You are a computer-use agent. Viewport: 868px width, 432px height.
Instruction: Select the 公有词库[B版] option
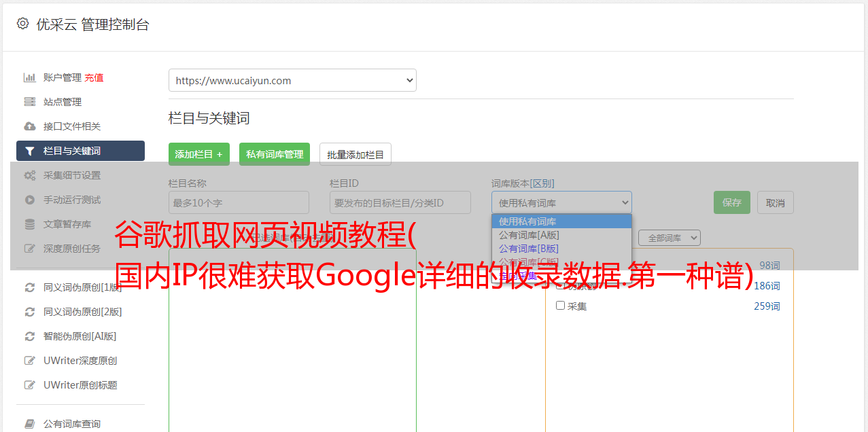click(561, 249)
